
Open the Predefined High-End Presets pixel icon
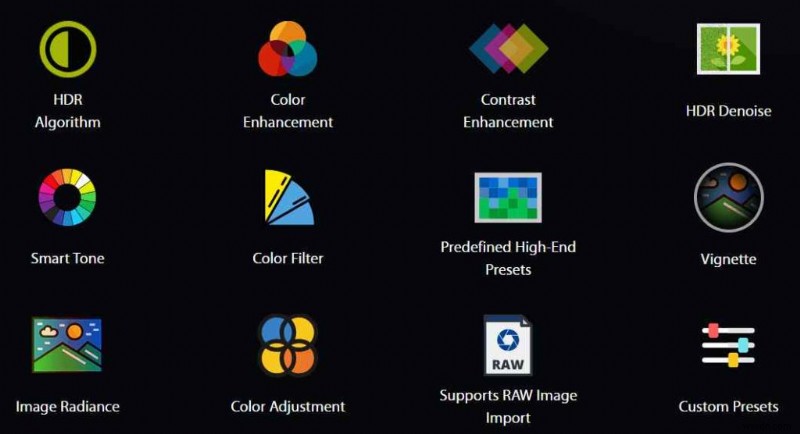click(x=508, y=197)
